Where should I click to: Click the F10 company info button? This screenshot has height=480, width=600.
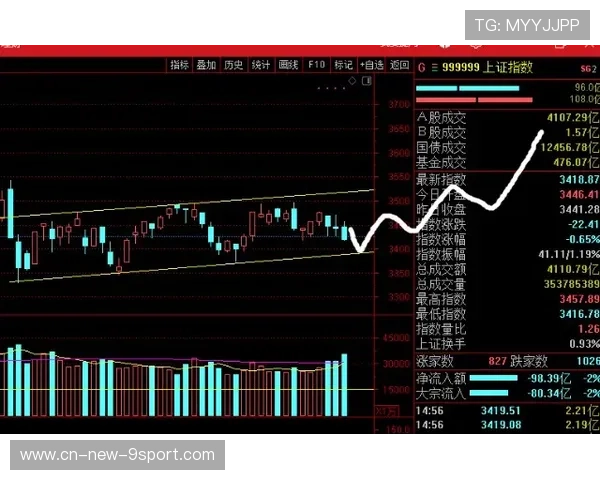(316, 64)
